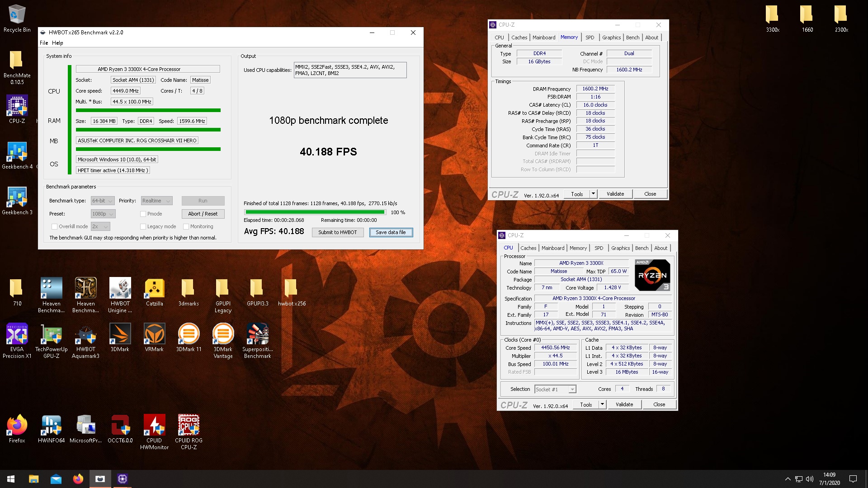Open File menu in HWBOT x265

pyautogui.click(x=44, y=43)
